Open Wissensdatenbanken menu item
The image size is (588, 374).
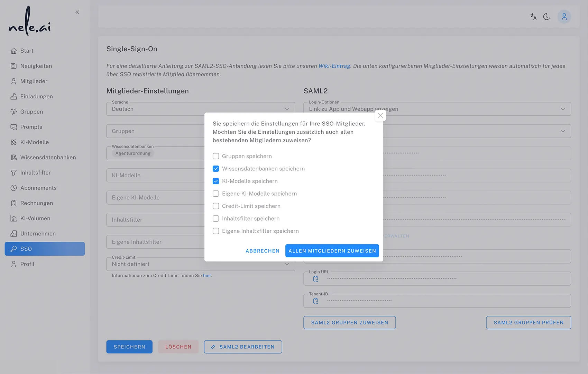(x=45, y=158)
